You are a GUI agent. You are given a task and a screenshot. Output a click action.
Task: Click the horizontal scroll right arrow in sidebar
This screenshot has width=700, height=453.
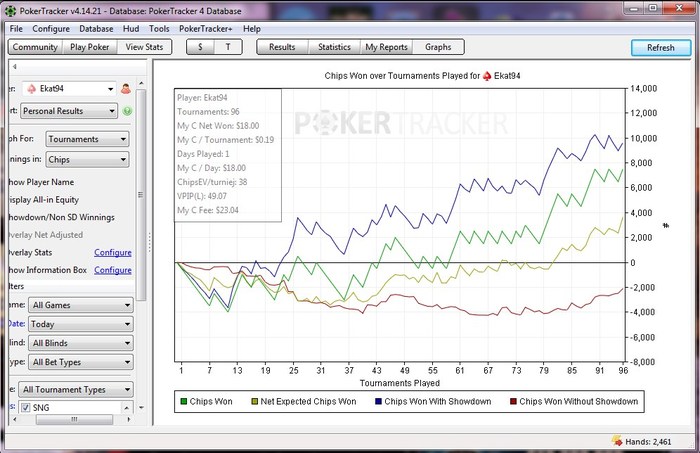coord(129,420)
